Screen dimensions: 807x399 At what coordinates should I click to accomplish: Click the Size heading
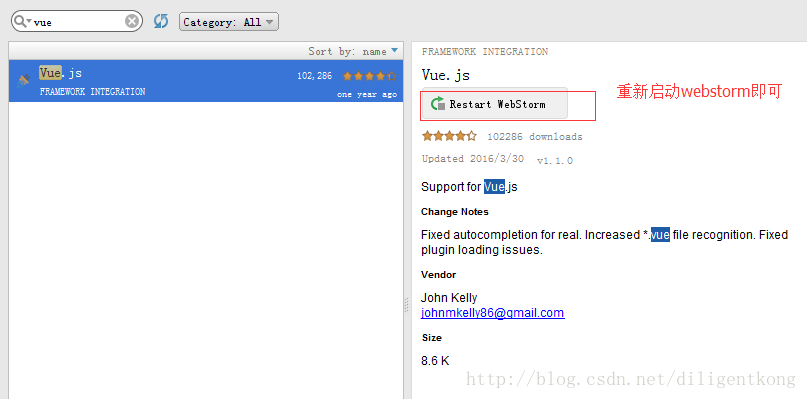[x=431, y=338]
